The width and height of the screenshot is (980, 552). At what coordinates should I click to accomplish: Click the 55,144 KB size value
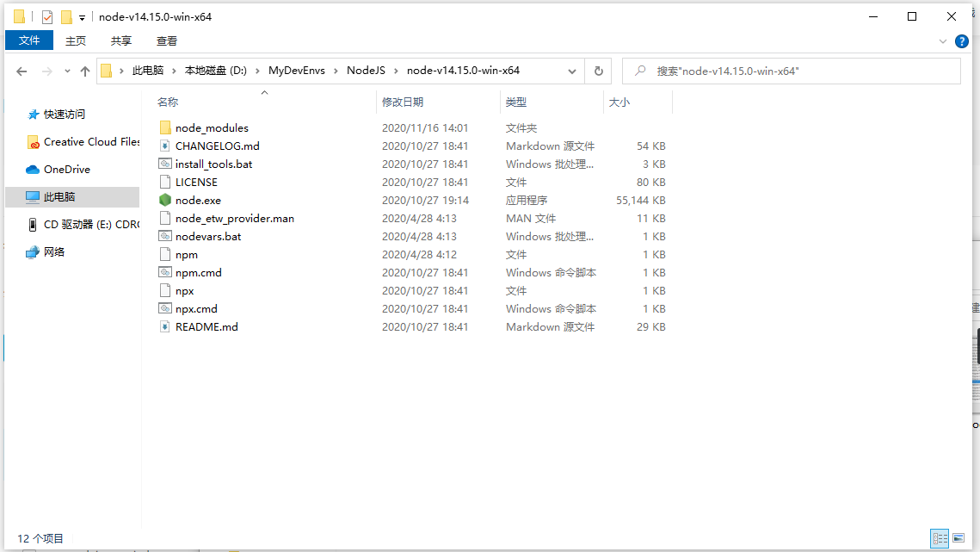(641, 201)
